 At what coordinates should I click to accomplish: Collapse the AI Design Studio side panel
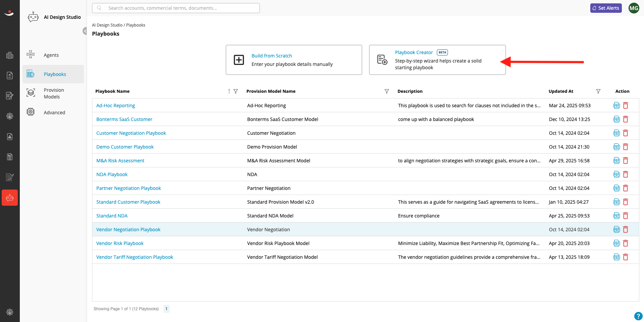point(85,31)
